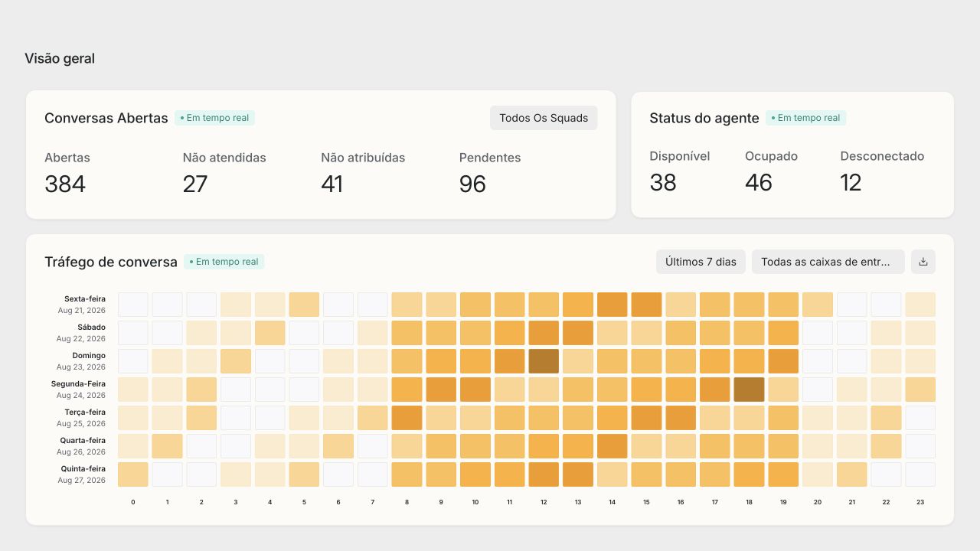The height and width of the screenshot is (551, 980).
Task: Select the Domingo heatmap cell at hour 12
Action: [544, 361]
